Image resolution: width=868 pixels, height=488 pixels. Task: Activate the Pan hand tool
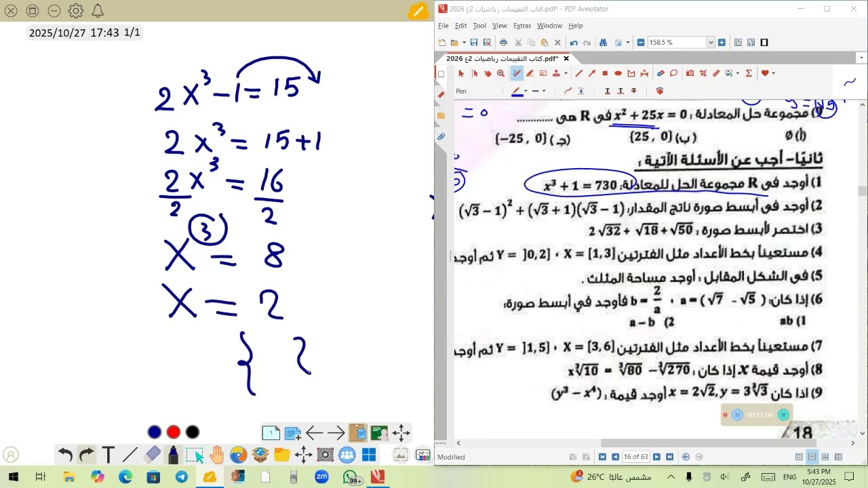488,73
